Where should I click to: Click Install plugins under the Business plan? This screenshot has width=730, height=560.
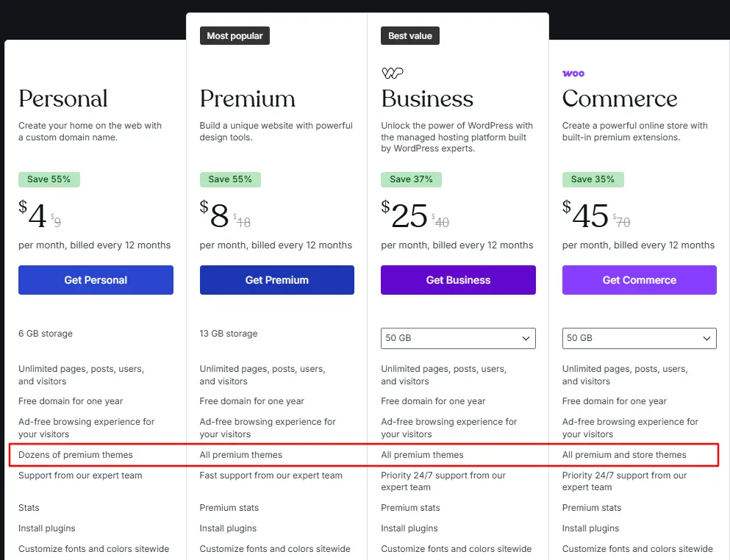pos(408,528)
